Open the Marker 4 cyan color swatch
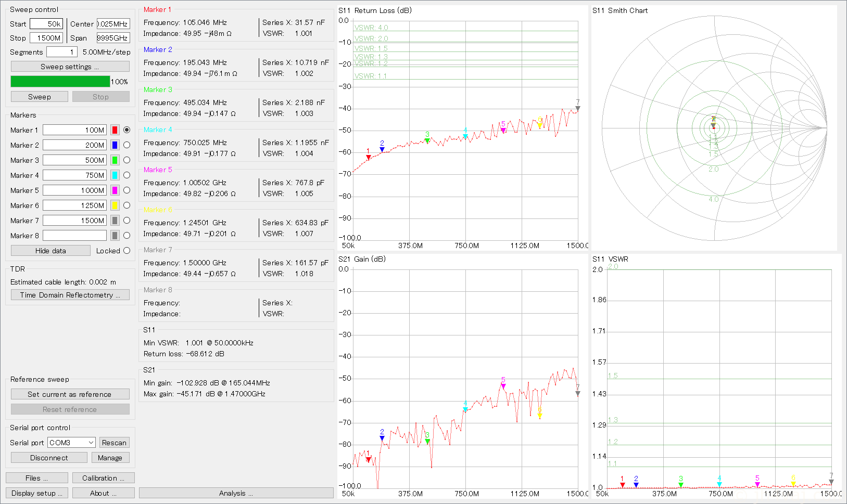 click(x=115, y=175)
